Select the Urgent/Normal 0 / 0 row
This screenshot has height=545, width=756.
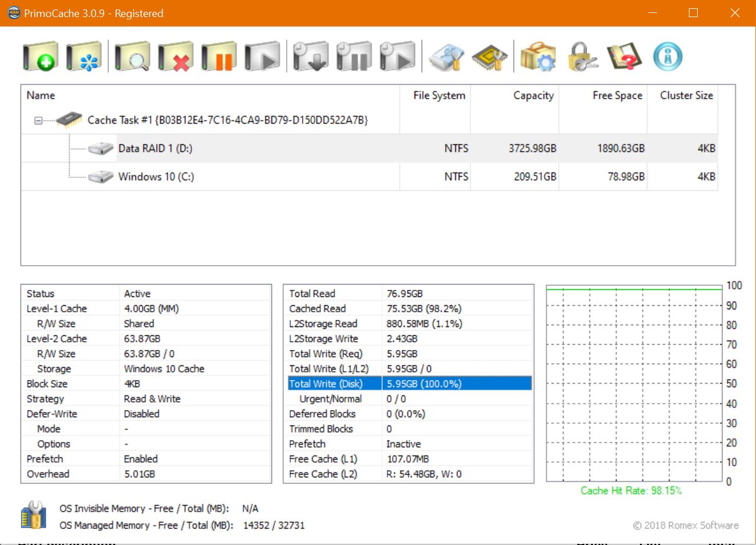[409, 399]
